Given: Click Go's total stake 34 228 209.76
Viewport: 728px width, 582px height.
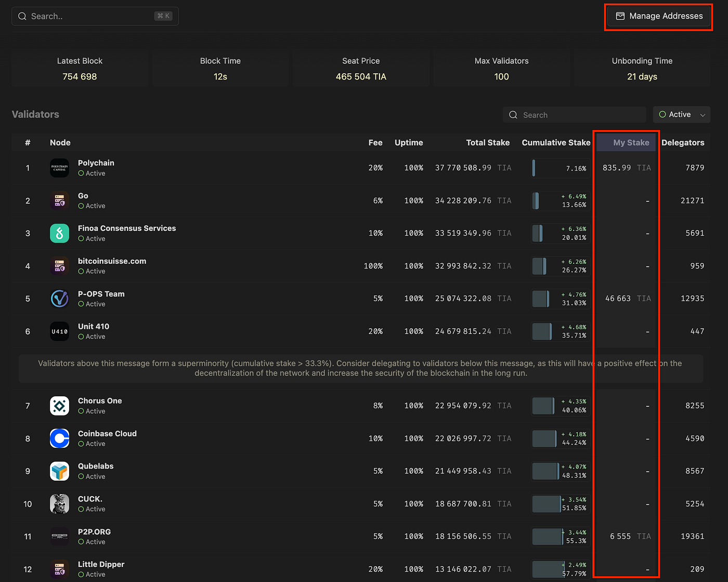Looking at the screenshot, I should click(463, 201).
